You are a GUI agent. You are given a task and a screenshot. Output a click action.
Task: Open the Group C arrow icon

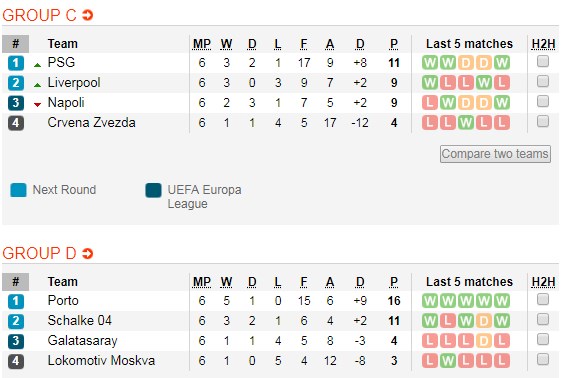[x=87, y=15]
